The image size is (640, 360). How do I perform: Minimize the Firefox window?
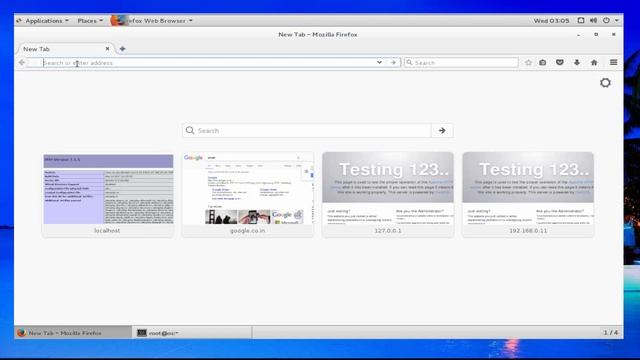click(579, 35)
